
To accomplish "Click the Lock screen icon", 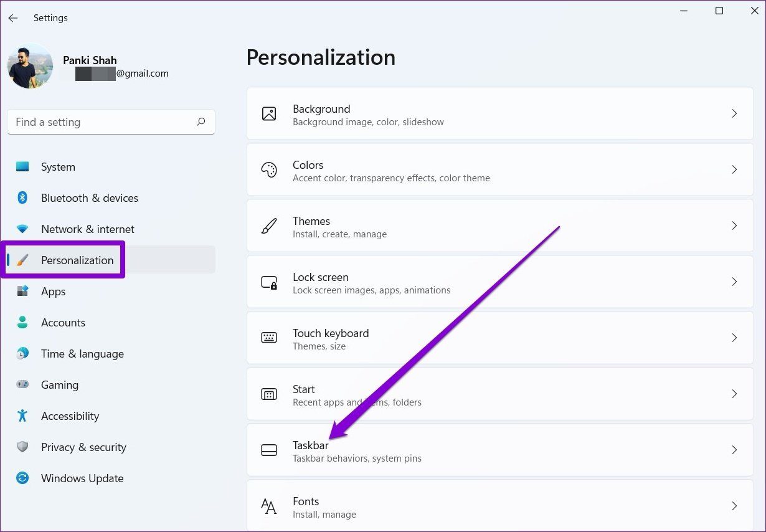I will pyautogui.click(x=269, y=282).
